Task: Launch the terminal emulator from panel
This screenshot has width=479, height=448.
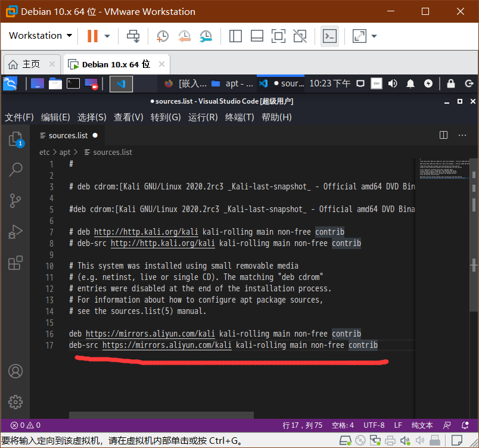Action: (73, 83)
